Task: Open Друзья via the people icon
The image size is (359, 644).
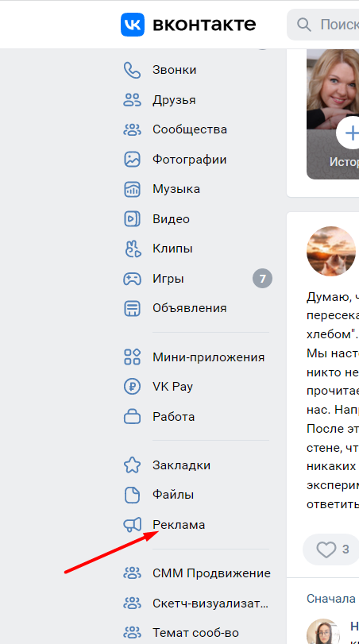Action: click(133, 100)
